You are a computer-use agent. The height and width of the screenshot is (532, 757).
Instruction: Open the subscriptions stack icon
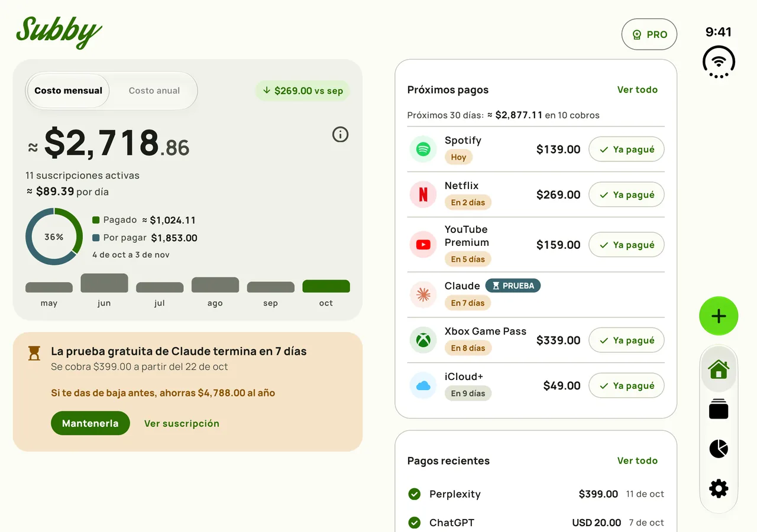(719, 409)
